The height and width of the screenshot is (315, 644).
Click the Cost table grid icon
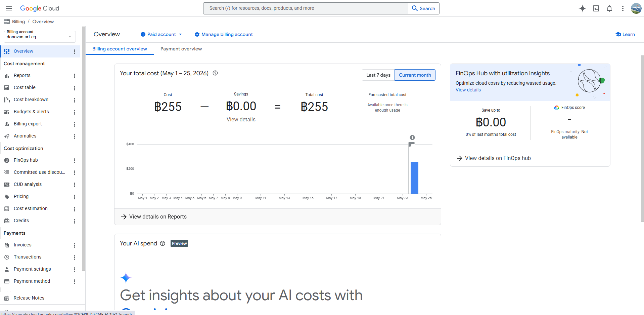click(7, 88)
